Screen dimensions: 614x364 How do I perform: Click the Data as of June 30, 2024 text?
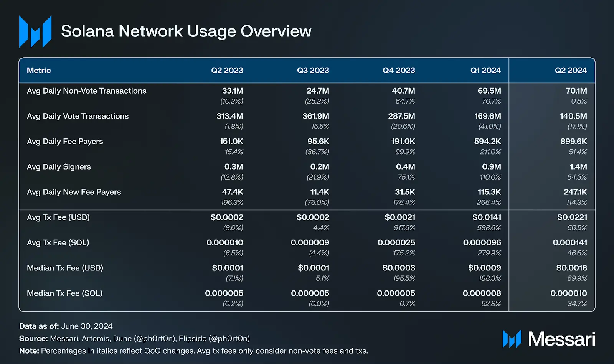click(66, 326)
